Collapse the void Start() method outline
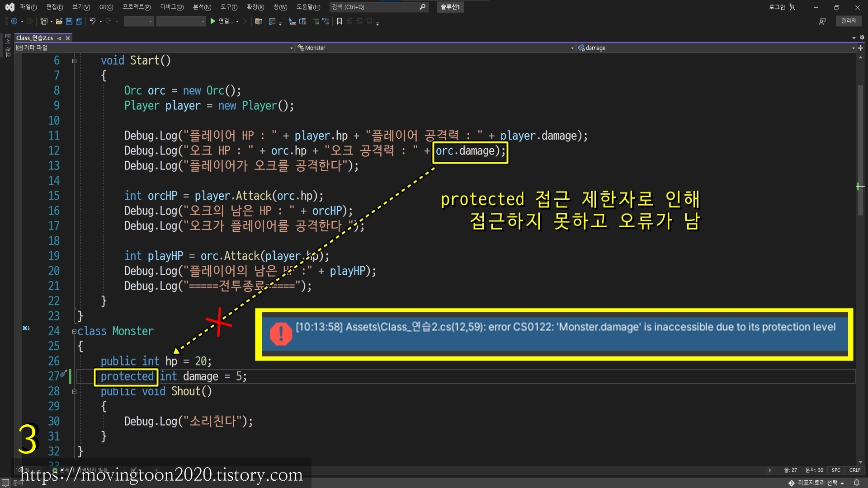Screen dimensions: 868x488 [x=74, y=61]
